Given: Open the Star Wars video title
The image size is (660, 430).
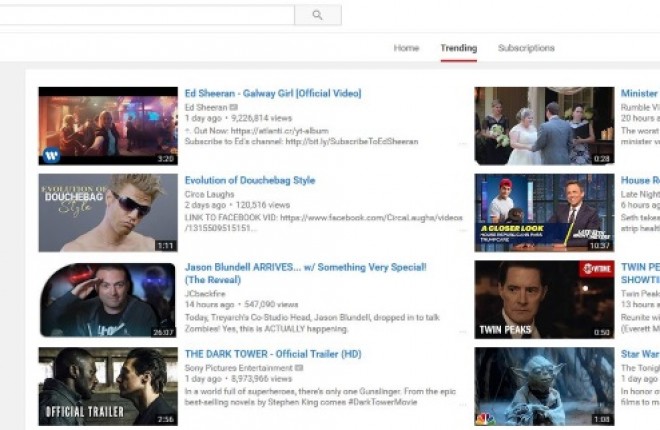Looking at the screenshot, I should coord(640,354).
